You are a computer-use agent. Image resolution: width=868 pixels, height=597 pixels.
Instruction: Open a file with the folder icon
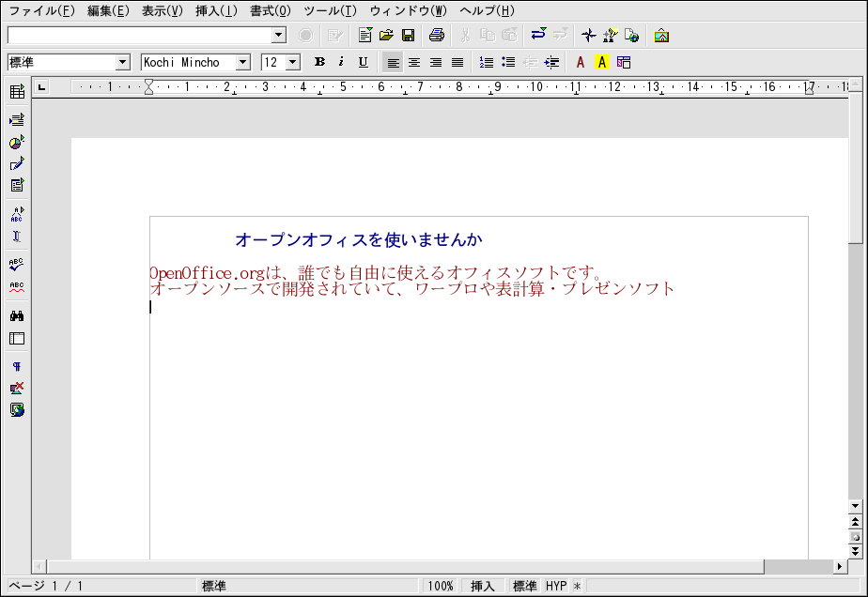coord(386,36)
